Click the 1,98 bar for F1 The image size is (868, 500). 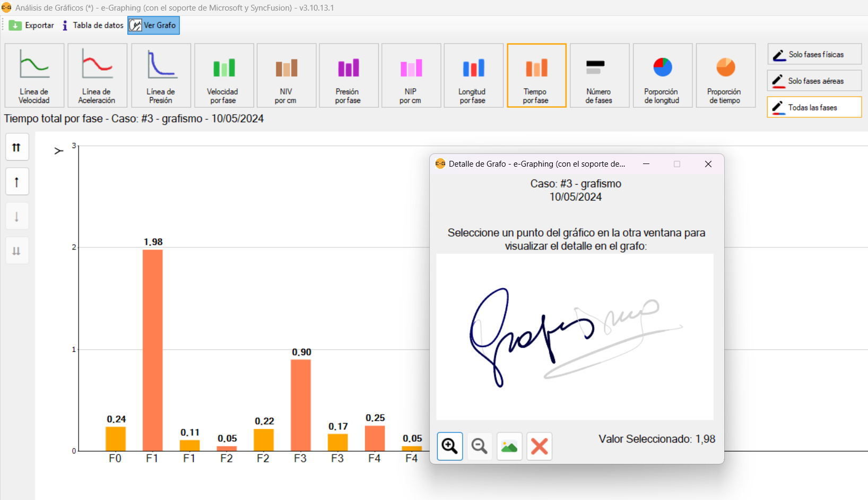153,350
